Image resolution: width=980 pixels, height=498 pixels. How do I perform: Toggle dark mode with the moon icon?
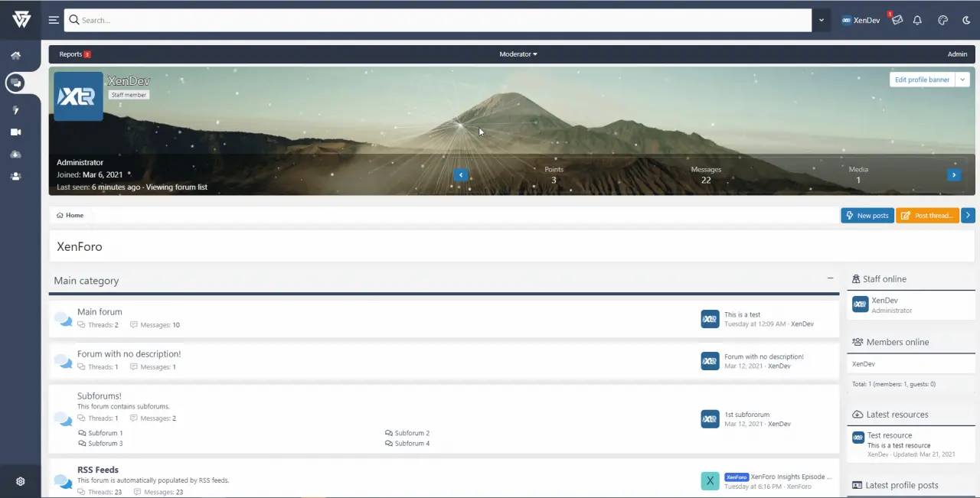966,21
